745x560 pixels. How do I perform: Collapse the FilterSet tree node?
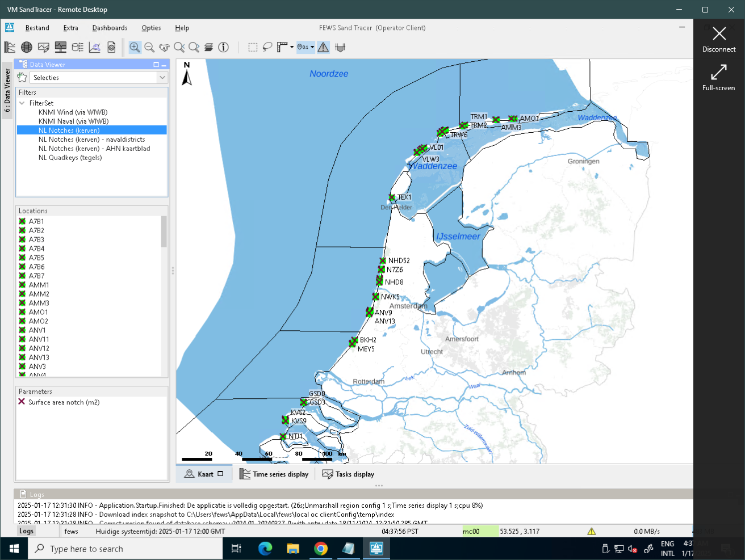coord(21,103)
